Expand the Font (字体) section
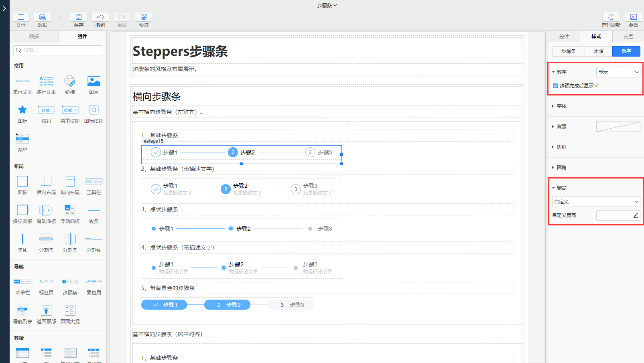The image size is (644, 363). tap(561, 106)
